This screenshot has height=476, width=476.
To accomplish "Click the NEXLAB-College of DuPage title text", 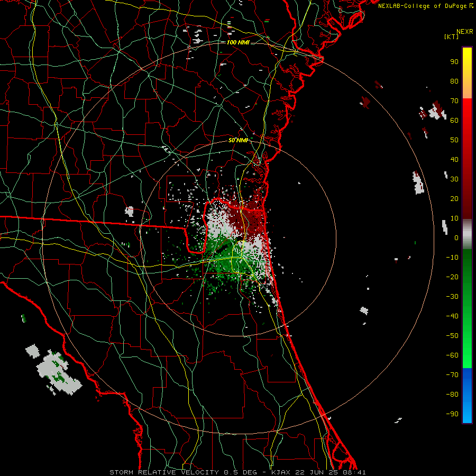I will point(425,6).
